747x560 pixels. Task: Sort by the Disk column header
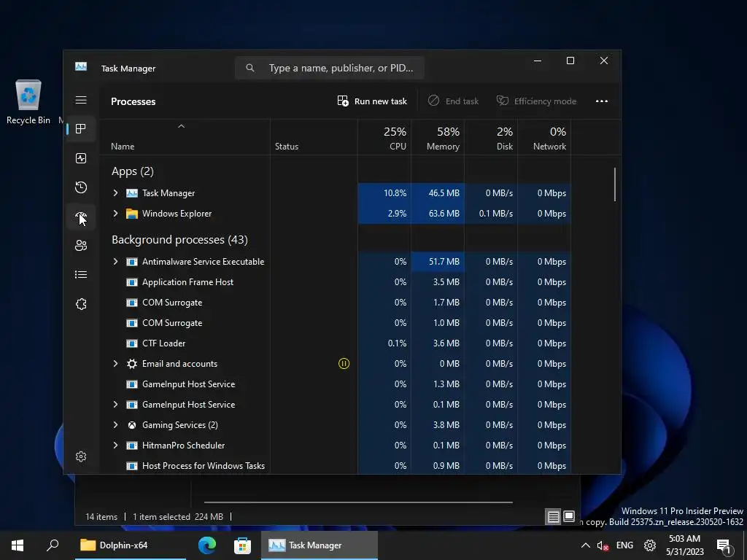(x=491, y=138)
